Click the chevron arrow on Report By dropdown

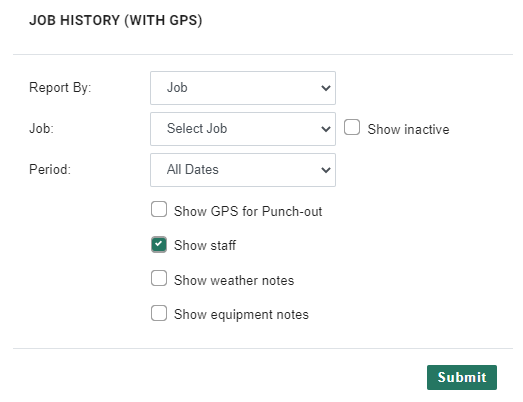pyautogui.click(x=326, y=88)
